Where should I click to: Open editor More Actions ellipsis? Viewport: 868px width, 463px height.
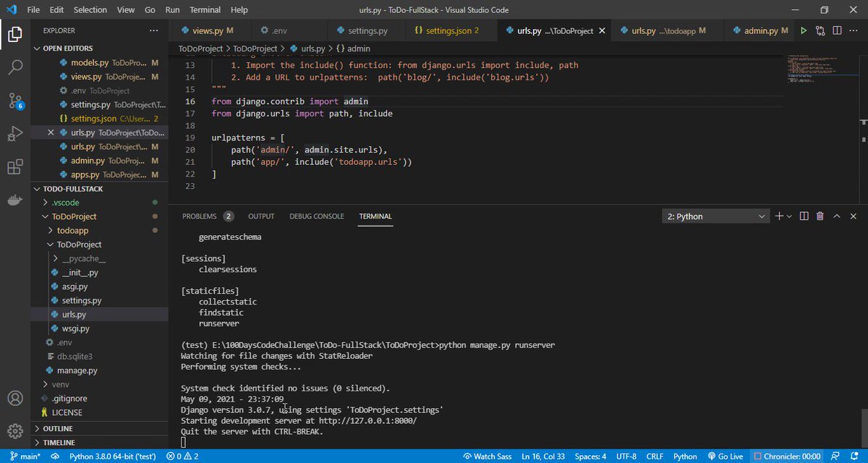(x=855, y=31)
